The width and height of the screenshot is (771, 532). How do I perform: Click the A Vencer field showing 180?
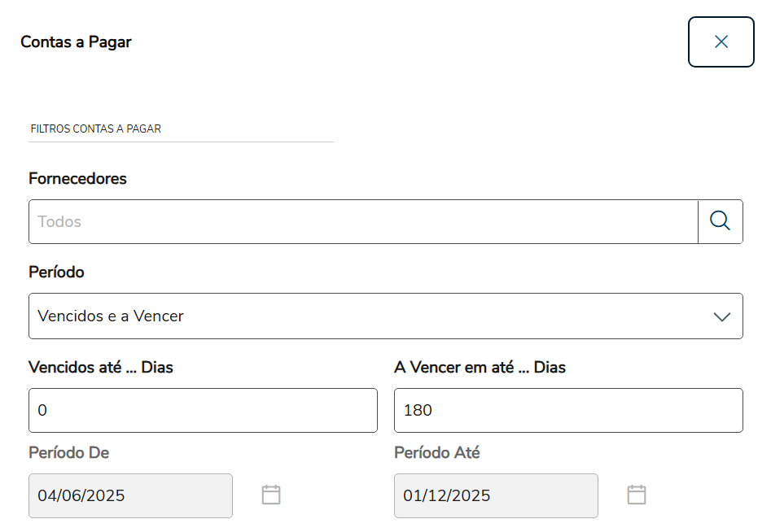click(568, 410)
